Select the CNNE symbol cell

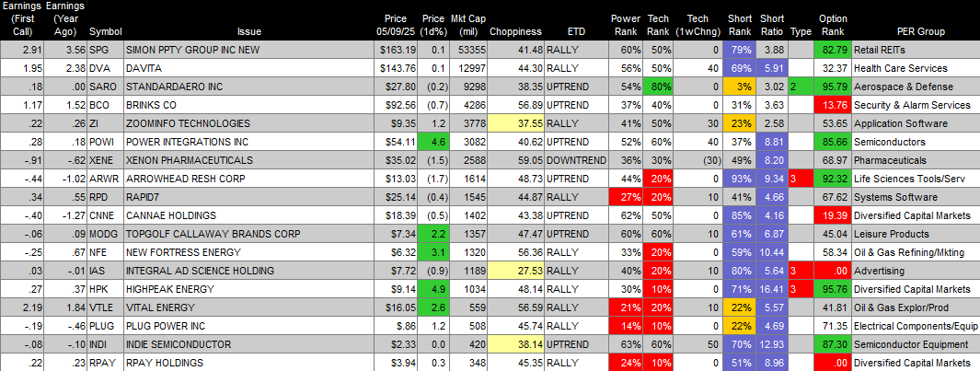(105, 215)
